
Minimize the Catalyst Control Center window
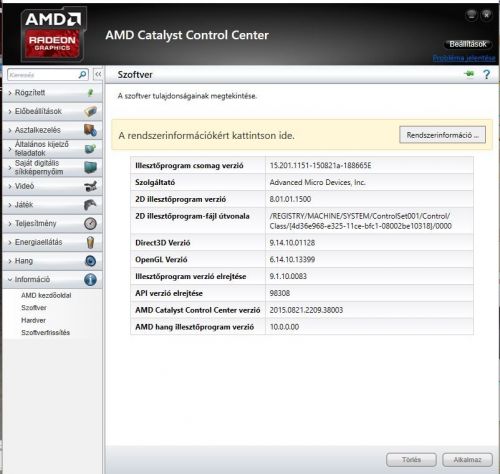click(x=471, y=15)
